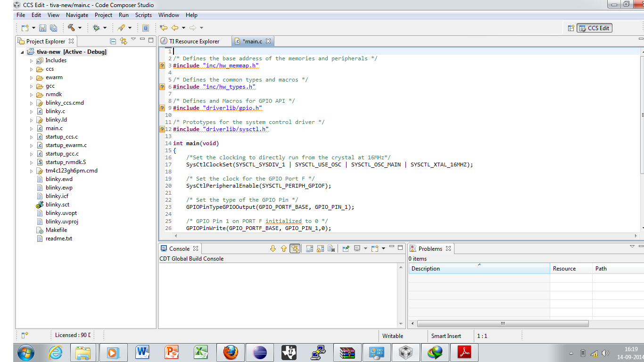Click Smart Insert in status bar
The height and width of the screenshot is (362, 644).
(x=446, y=336)
